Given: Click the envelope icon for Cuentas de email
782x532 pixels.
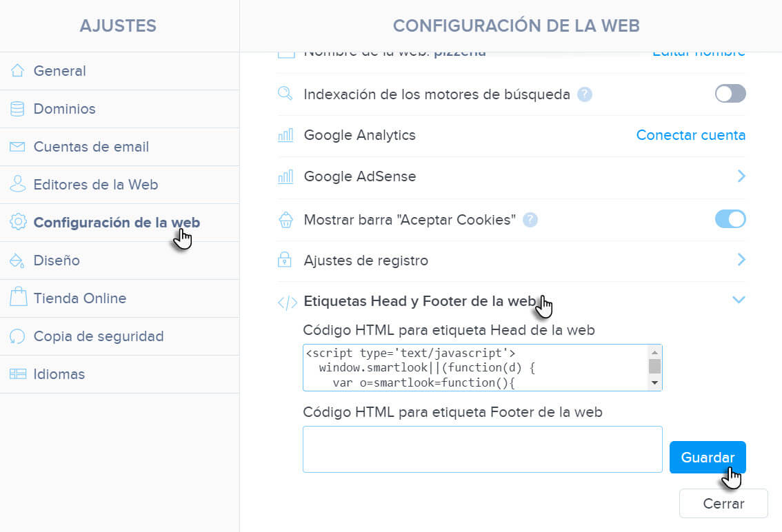Looking at the screenshot, I should click(x=18, y=147).
